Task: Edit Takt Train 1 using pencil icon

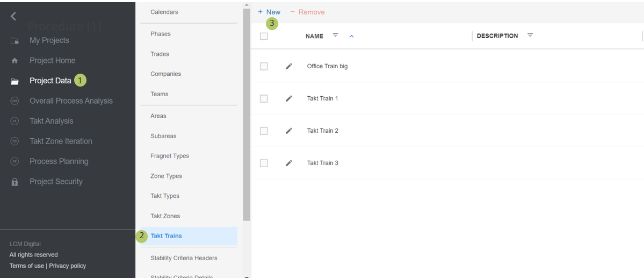Action: click(x=289, y=98)
